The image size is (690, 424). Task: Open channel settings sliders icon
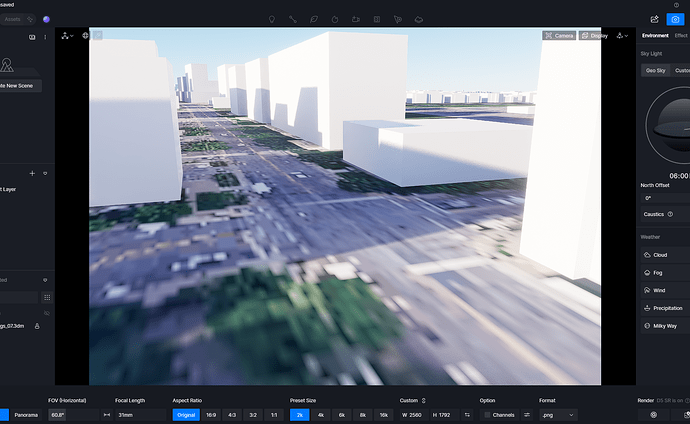527,415
